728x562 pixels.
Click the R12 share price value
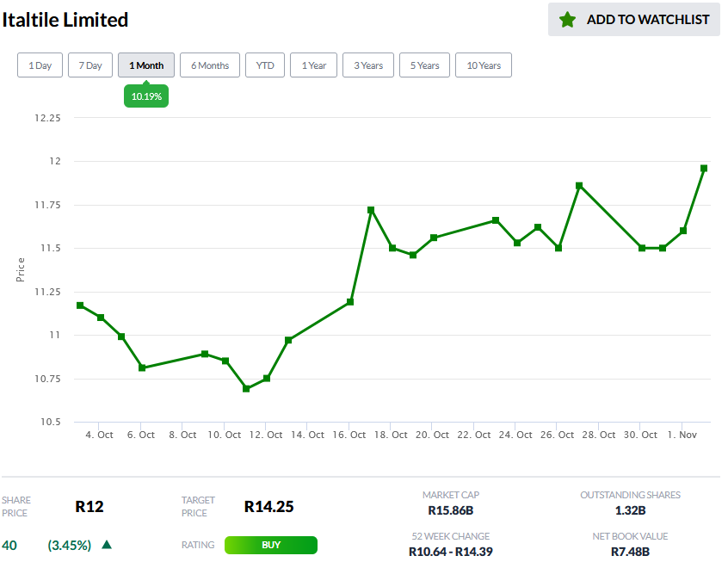89,506
